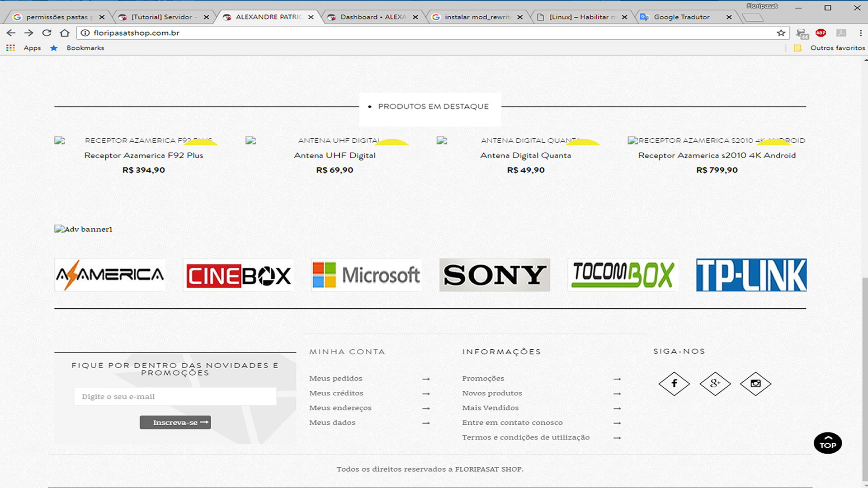The width and height of the screenshot is (868, 488).
Task: Reload the page
Action: [x=47, y=33]
